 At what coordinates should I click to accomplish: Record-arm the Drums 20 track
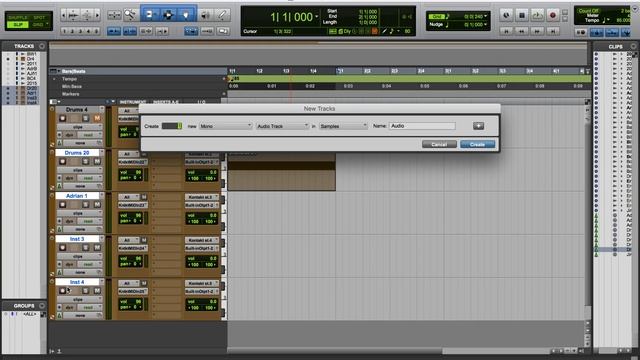[62, 162]
